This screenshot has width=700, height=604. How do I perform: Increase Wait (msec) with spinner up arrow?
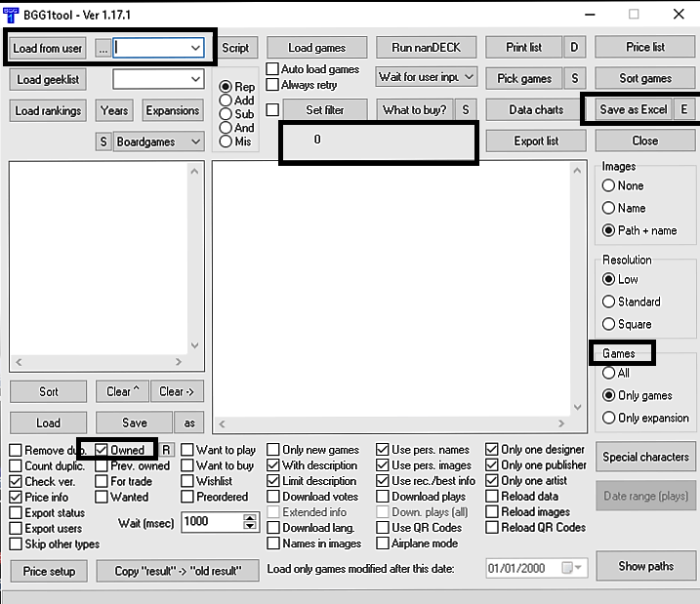pos(250,517)
